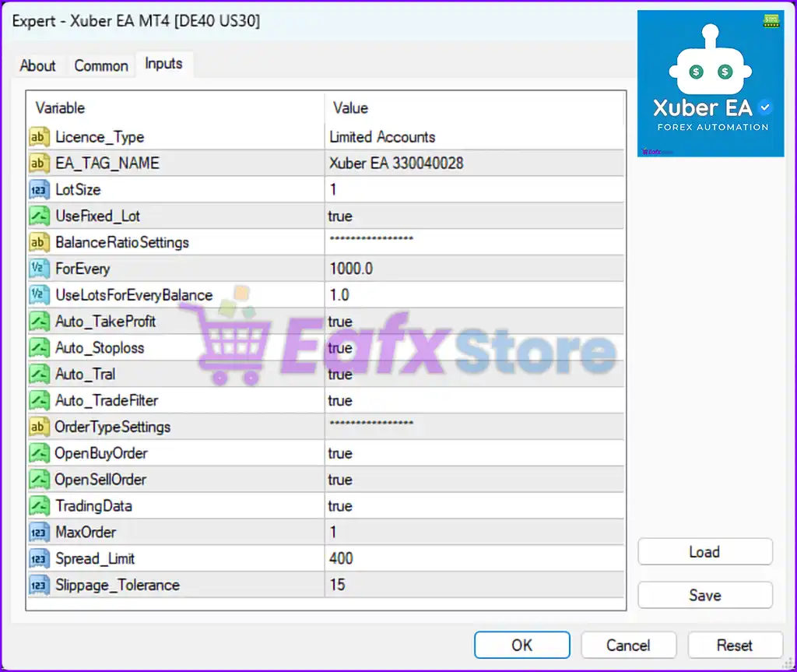Click the integer icon beside MaxOrder
Viewport: 797px width, 672px height.
click(39, 532)
